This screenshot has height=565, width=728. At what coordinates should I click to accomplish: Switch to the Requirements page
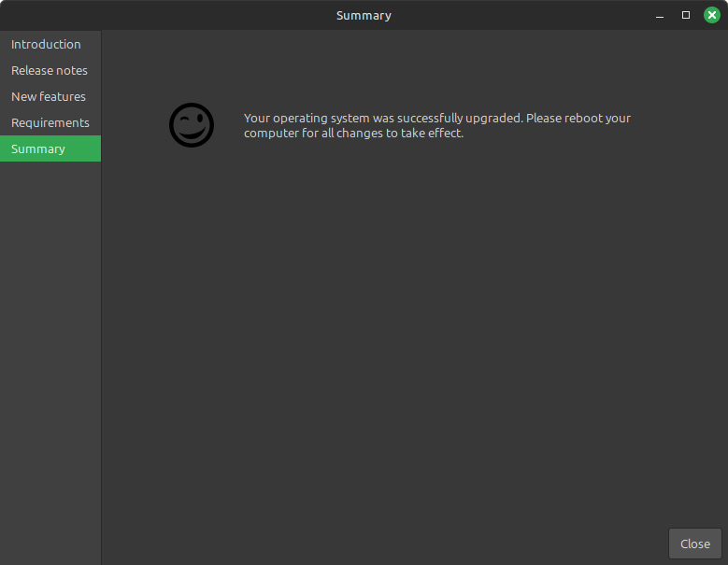pyautogui.click(x=50, y=122)
